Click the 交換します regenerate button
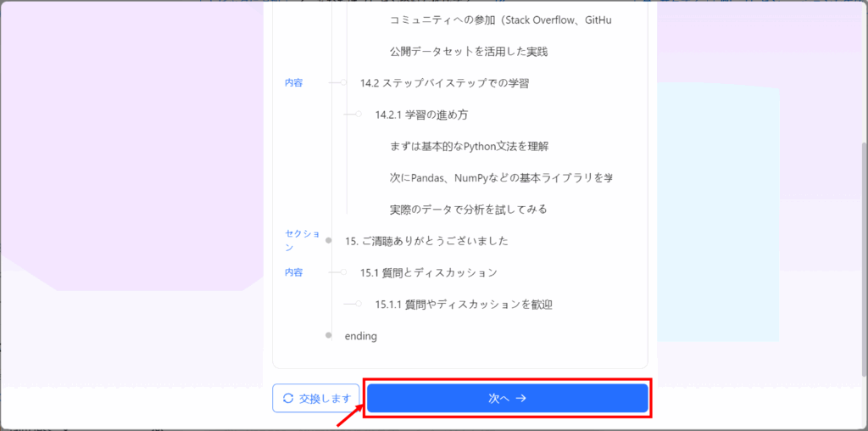868x431 pixels. click(x=316, y=398)
